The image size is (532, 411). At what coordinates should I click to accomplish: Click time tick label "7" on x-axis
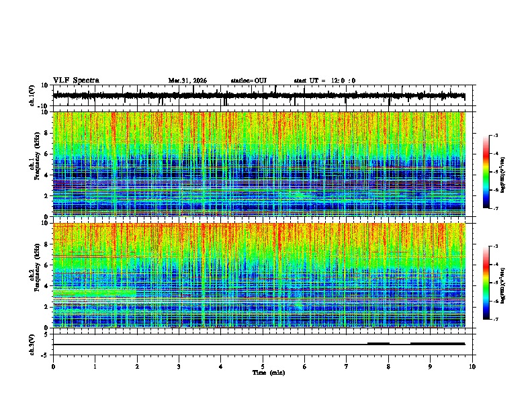(347, 367)
